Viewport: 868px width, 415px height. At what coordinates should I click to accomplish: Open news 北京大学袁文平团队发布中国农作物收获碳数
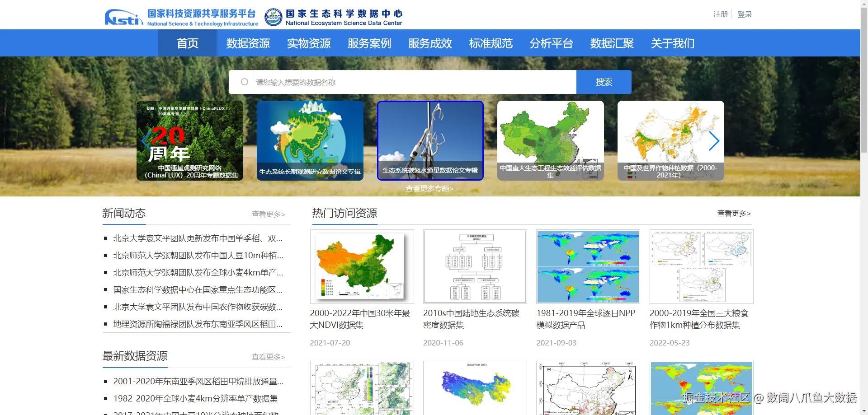pyautogui.click(x=198, y=307)
